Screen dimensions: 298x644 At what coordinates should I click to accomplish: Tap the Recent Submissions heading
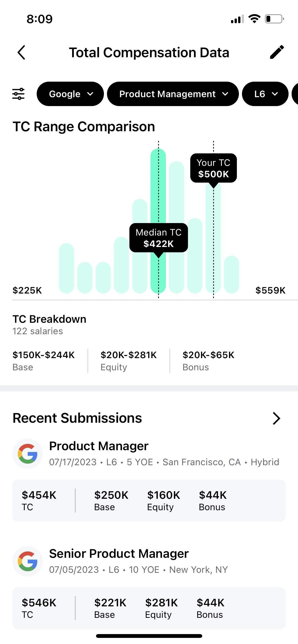[x=77, y=418]
